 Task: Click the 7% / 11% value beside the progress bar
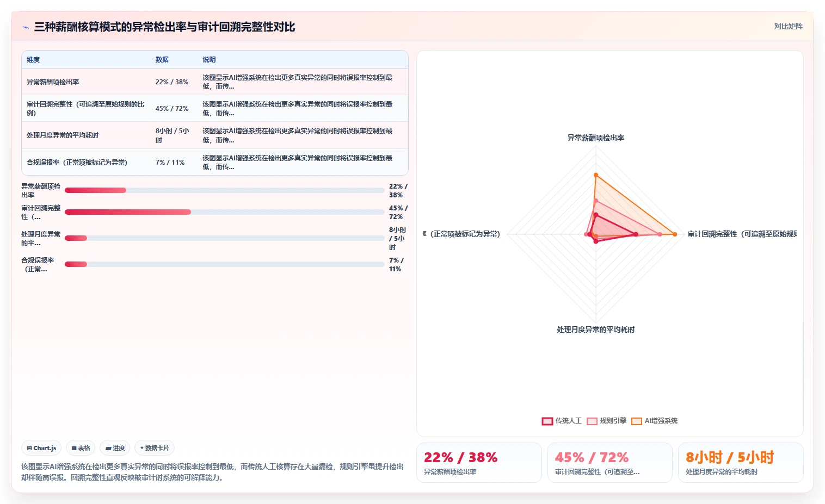pyautogui.click(x=397, y=265)
